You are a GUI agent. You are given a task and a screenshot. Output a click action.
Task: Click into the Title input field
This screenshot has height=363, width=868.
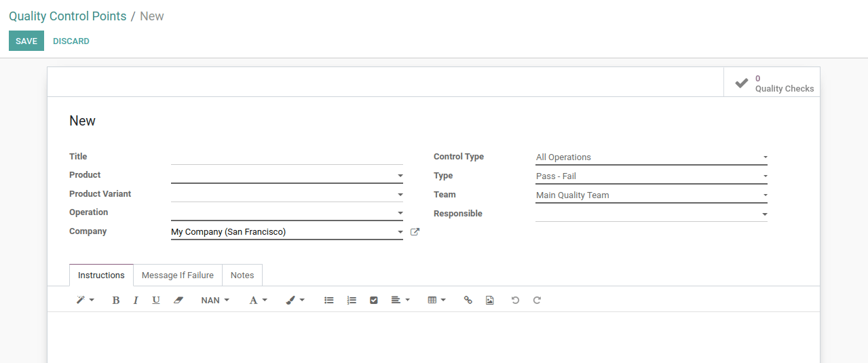tap(287, 157)
